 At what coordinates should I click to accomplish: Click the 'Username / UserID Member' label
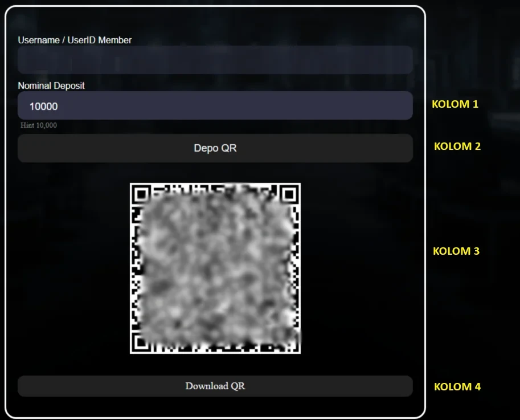click(x=75, y=40)
